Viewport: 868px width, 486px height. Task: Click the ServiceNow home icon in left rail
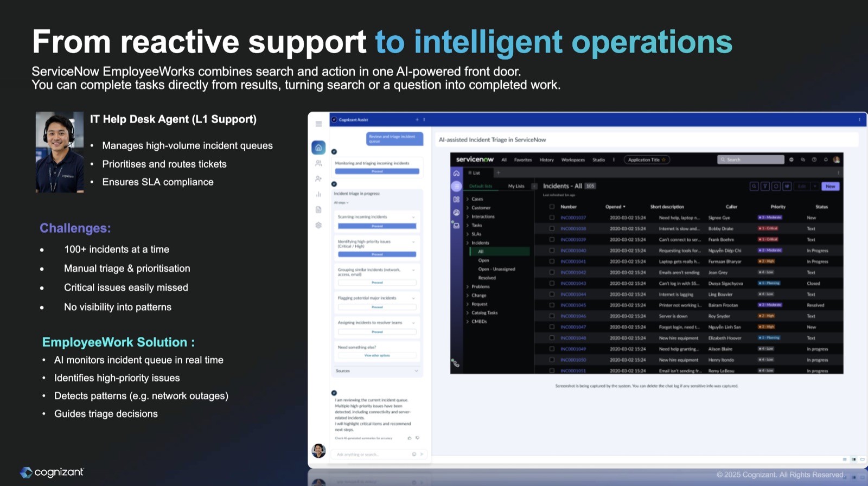click(x=456, y=174)
